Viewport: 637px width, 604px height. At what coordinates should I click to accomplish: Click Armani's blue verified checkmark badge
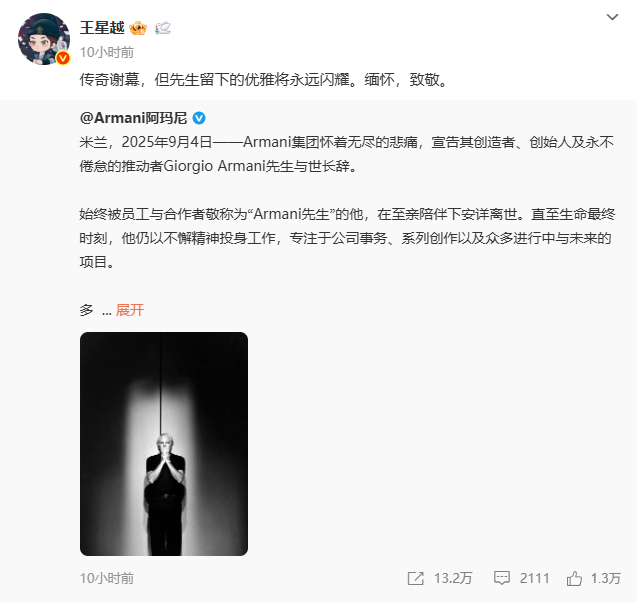199,118
